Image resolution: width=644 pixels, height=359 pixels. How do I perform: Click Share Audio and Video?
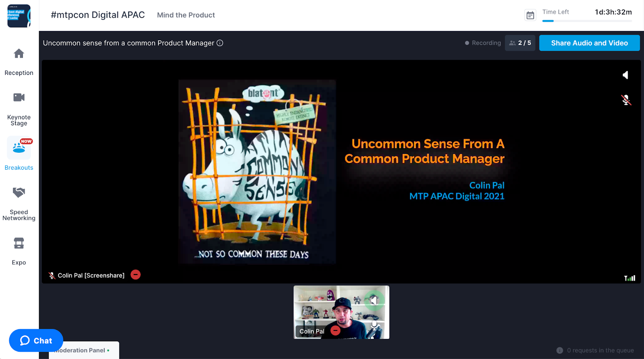click(x=589, y=43)
